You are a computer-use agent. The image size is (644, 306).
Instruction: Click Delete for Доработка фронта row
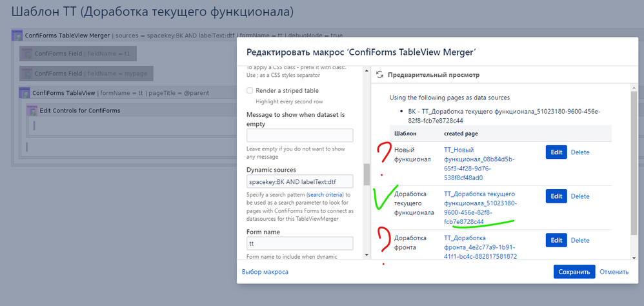pyautogui.click(x=580, y=240)
